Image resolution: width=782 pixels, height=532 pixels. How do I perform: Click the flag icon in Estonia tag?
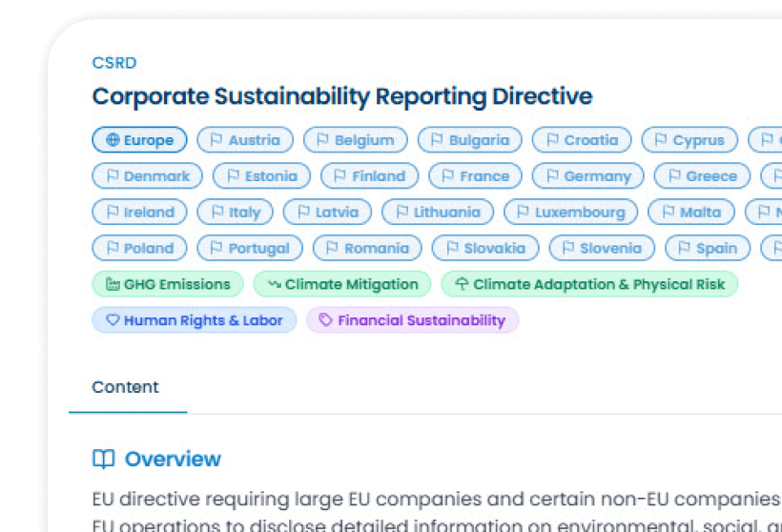[x=233, y=175]
